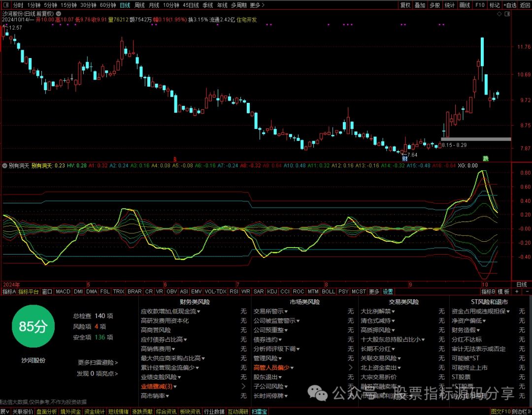Click the green 85分 score circle
532x415 pixels.
point(33,326)
